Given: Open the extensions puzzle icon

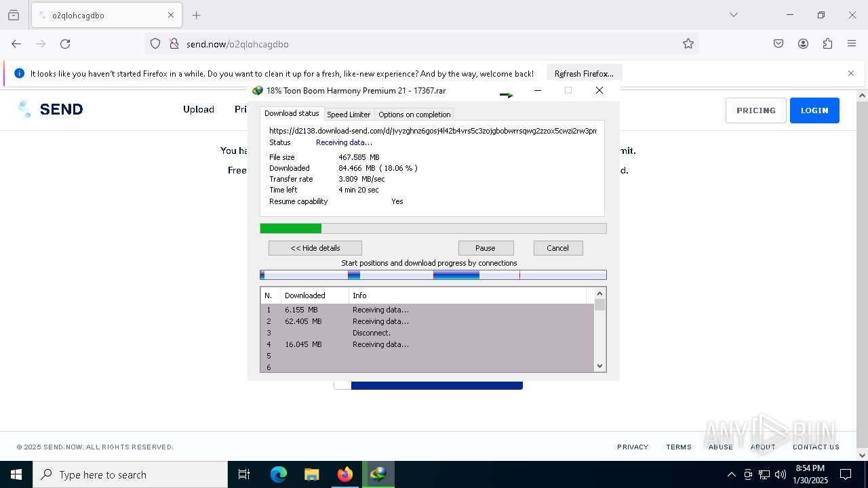Looking at the screenshot, I should [x=827, y=44].
